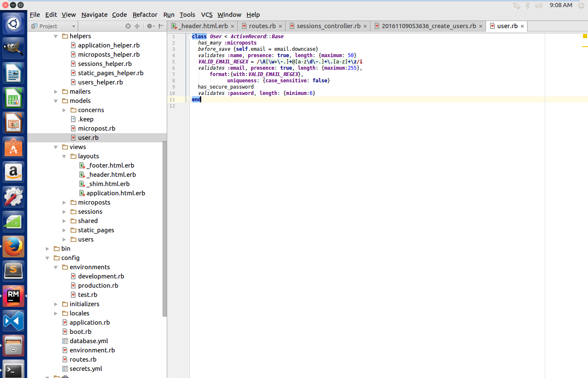Open the Ubuntu Dash home launcher
Viewport: 588px width, 378px height.
(13, 24)
